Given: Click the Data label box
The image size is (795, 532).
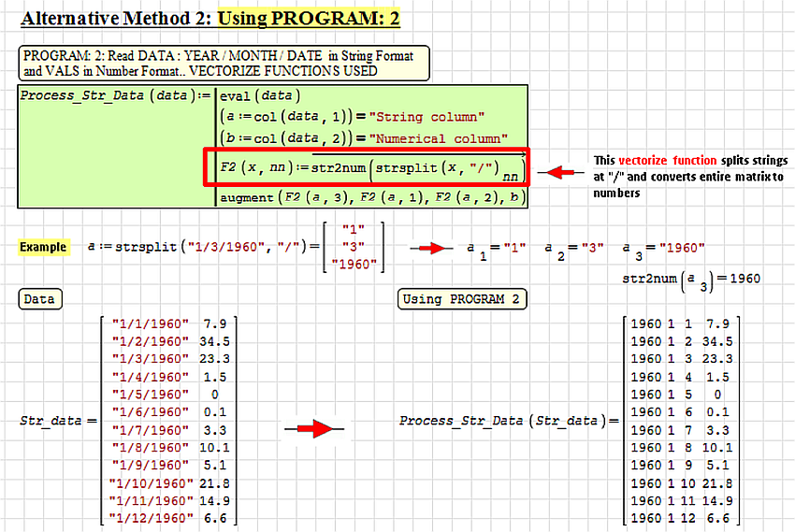Looking at the screenshot, I should coord(39,299).
